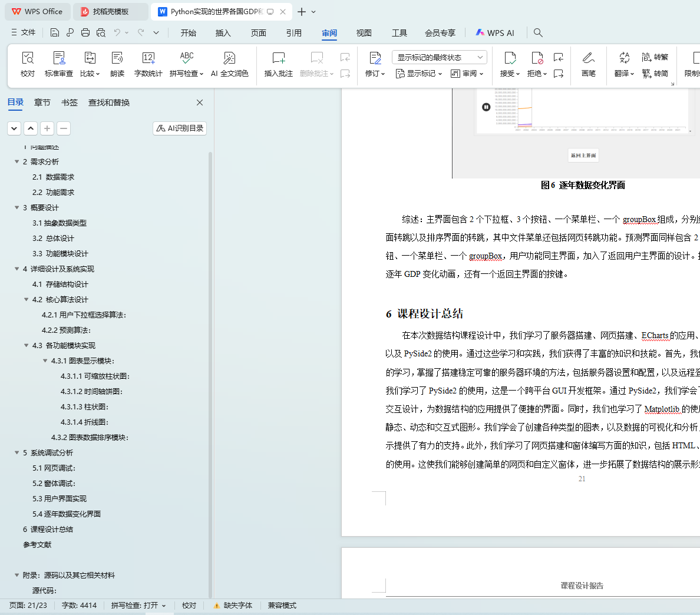Click the 返回主界面 button in figure
Screen dimensions: 700x615
[583, 156]
